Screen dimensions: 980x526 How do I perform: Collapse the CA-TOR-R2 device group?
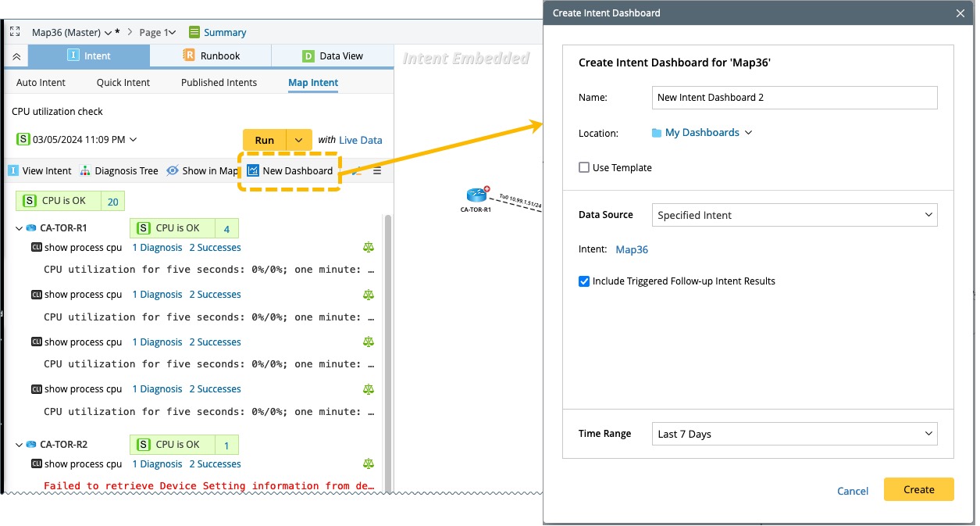20,445
